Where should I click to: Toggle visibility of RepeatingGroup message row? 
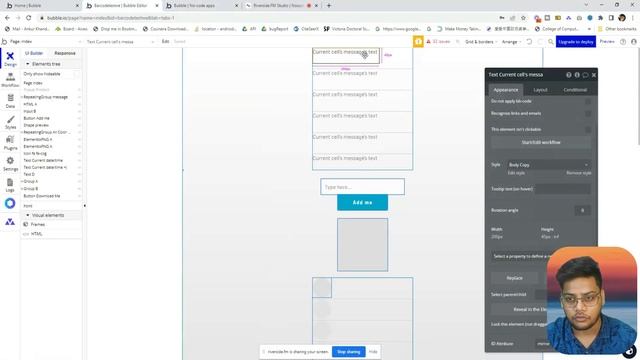[x=79, y=97]
